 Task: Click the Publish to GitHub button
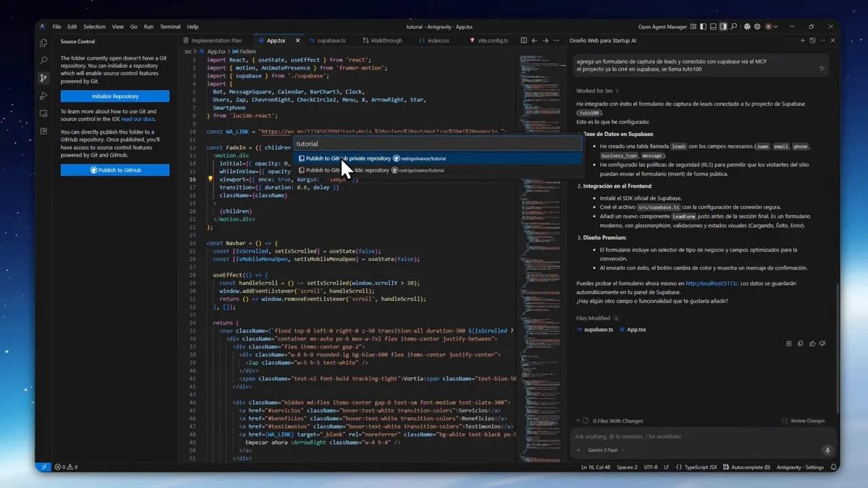[115, 170]
